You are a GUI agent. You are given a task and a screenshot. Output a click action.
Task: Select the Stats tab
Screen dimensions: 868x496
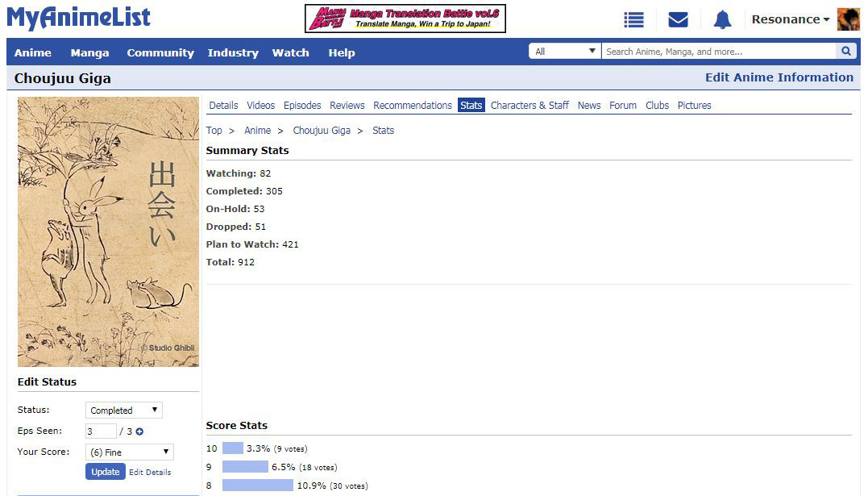tap(471, 106)
